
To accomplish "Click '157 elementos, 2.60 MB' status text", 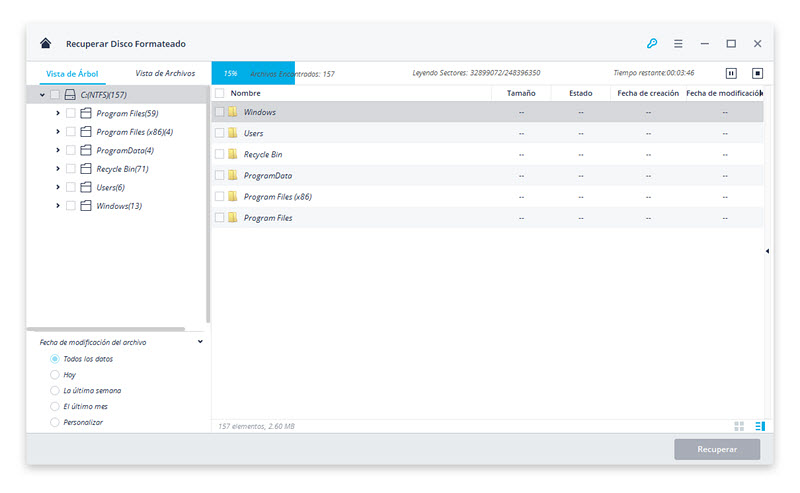I will tap(256, 426).
